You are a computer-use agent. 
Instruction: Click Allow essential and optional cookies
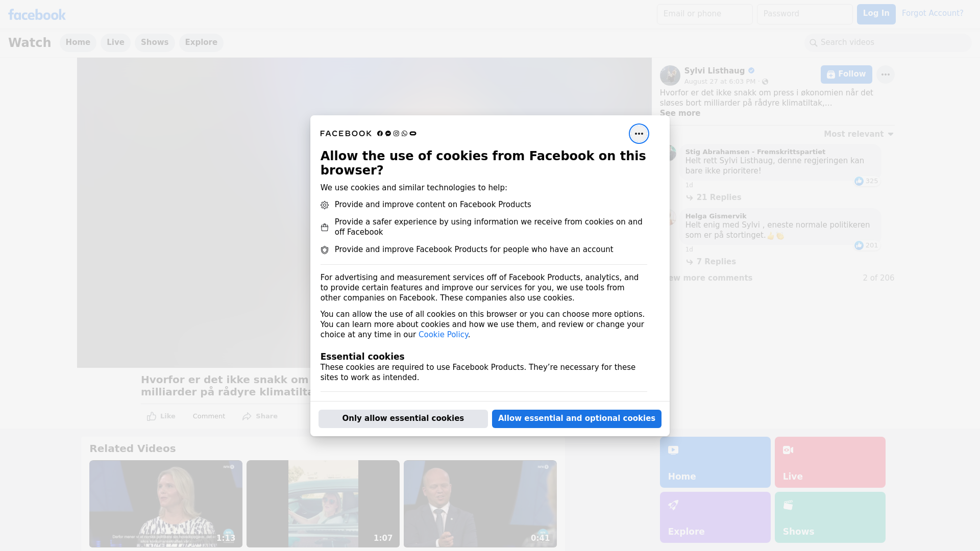(577, 418)
